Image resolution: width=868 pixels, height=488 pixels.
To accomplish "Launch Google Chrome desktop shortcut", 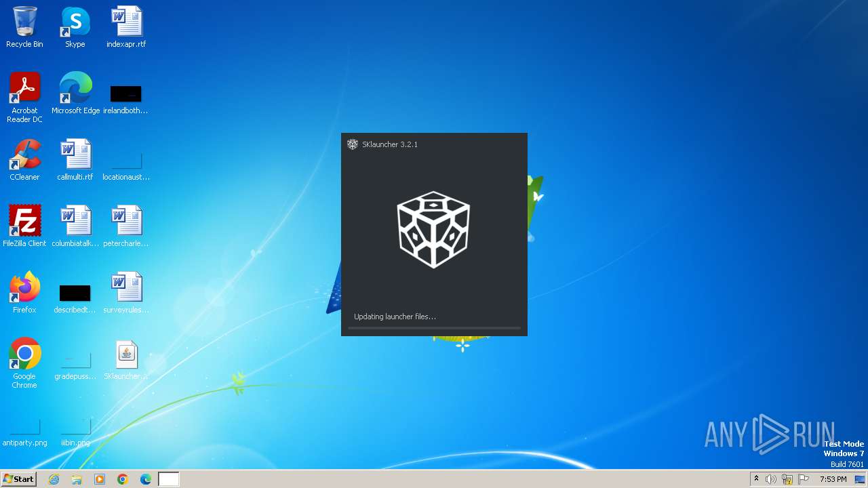I will (24, 363).
